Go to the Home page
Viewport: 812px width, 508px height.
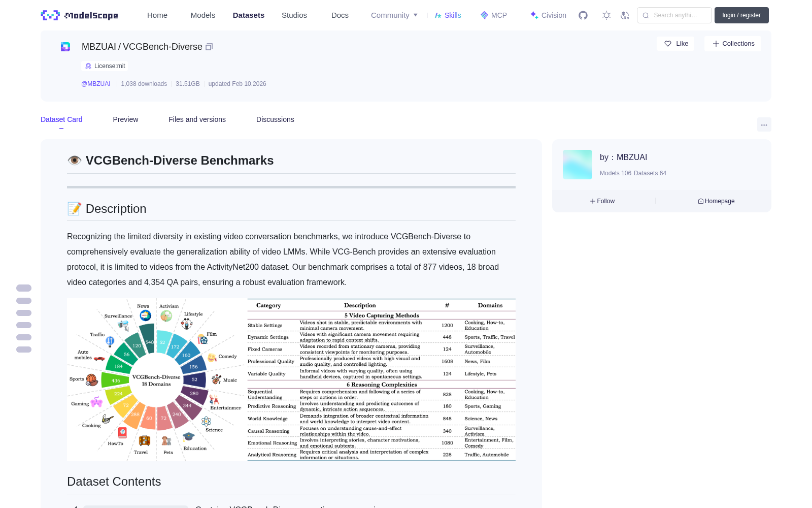pyautogui.click(x=157, y=15)
